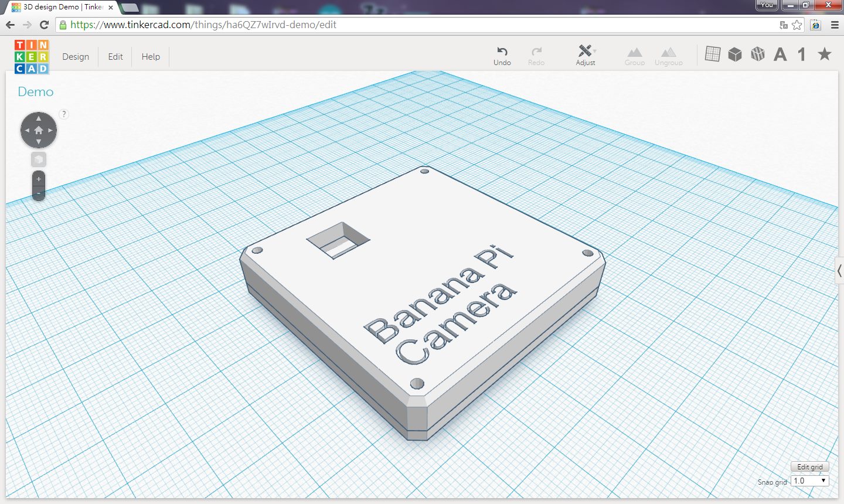Click the star favorites icon
The height and width of the screenshot is (504, 844).
[x=825, y=54]
